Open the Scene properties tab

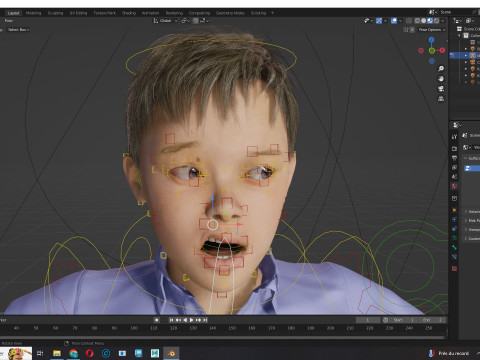click(x=454, y=177)
